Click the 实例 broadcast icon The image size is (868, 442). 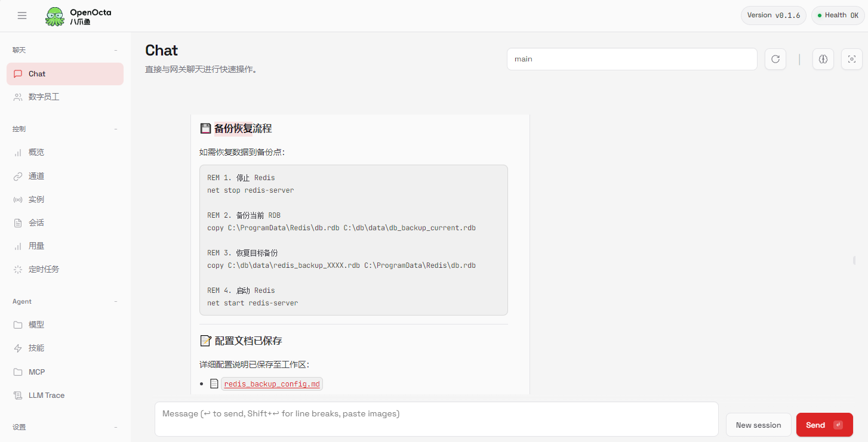pos(18,200)
